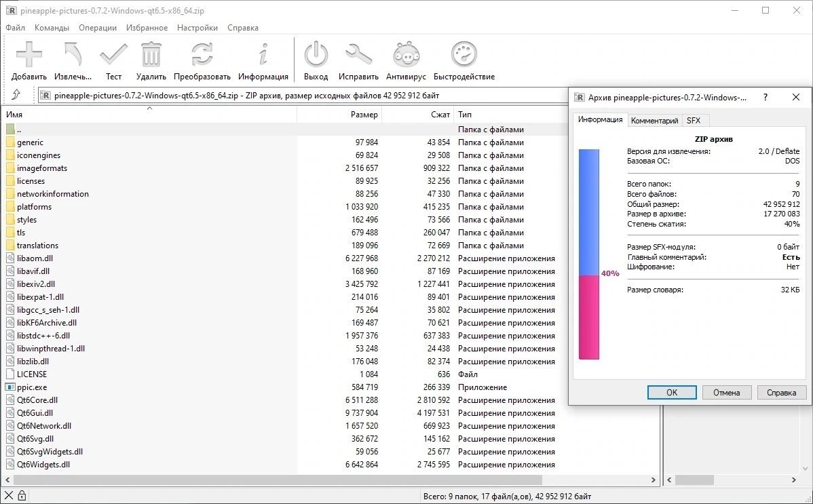This screenshot has width=813, height=504.
Task: Click the Выход power icon
Action: click(316, 54)
